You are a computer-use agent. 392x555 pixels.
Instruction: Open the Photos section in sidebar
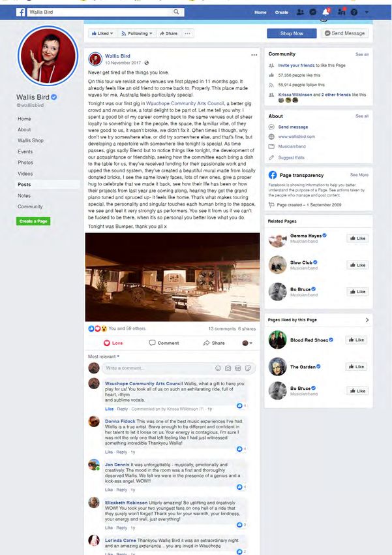(x=25, y=163)
